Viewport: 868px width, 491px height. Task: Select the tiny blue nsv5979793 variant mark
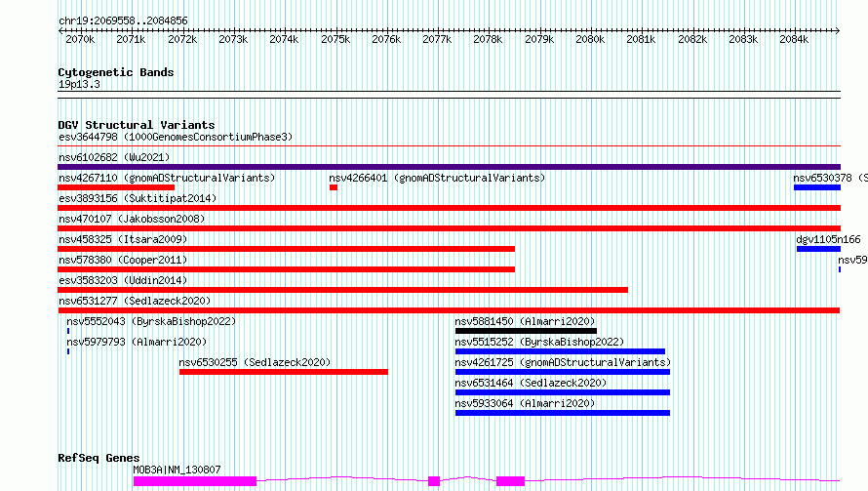tap(68, 351)
